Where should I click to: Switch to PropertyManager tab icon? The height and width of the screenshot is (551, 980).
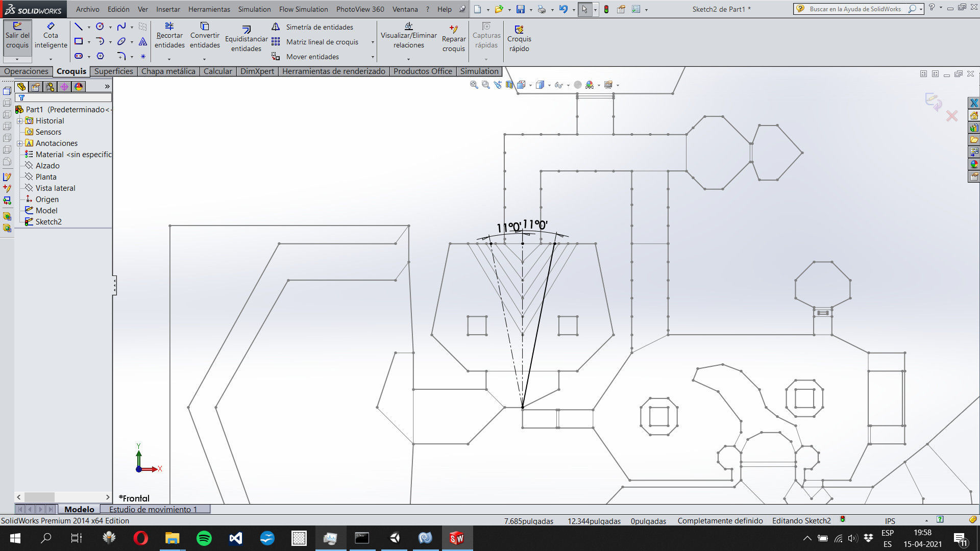[36, 87]
